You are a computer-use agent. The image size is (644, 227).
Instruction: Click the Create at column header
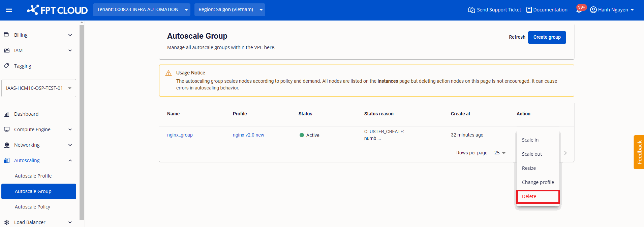click(x=460, y=114)
